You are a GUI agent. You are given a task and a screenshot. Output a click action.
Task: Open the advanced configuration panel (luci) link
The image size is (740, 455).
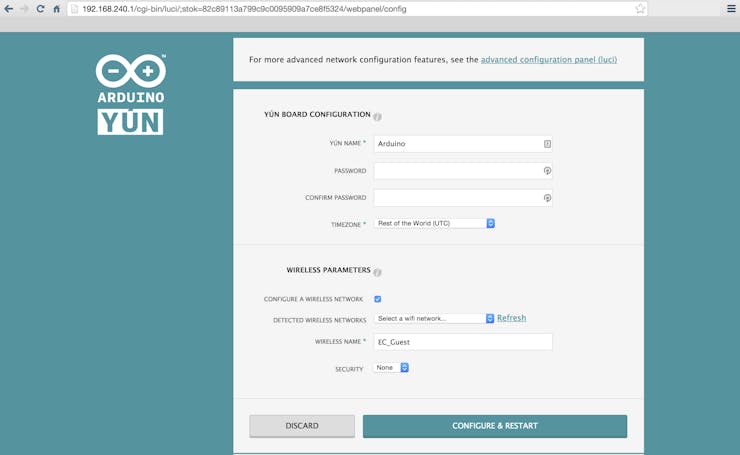click(x=549, y=59)
